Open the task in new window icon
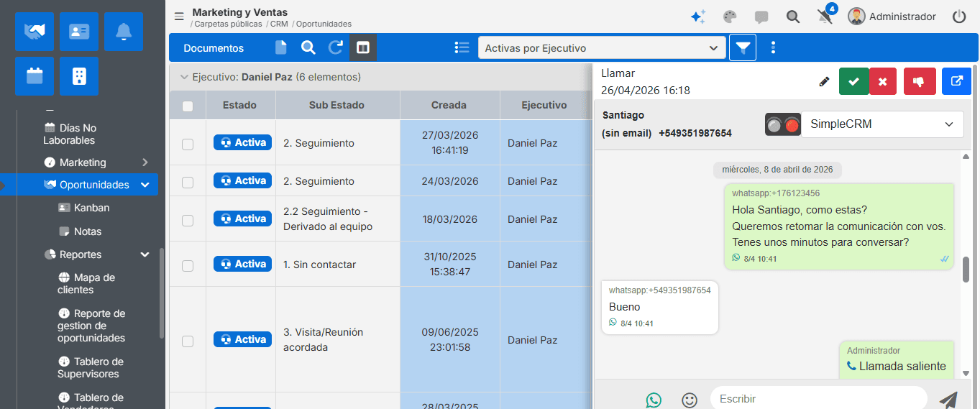 [956, 81]
